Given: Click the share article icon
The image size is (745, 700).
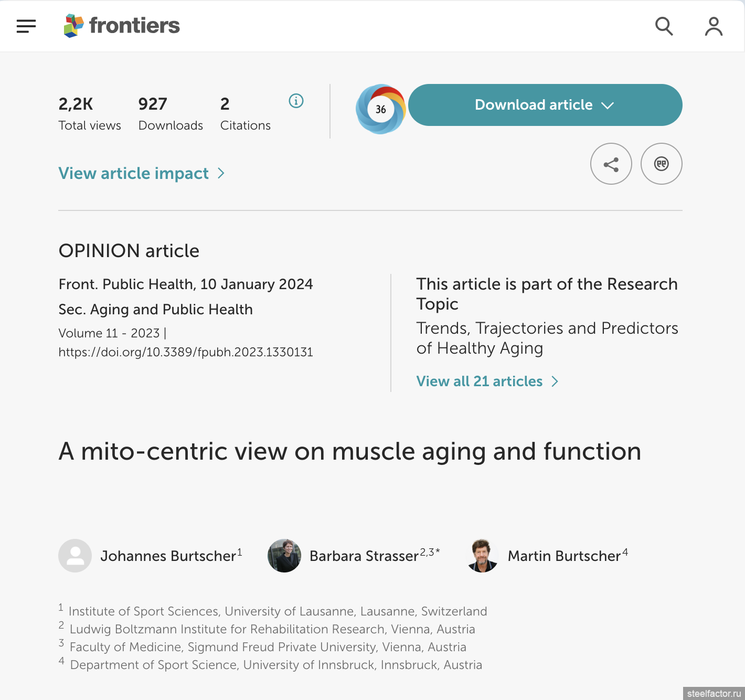Looking at the screenshot, I should pyautogui.click(x=611, y=164).
